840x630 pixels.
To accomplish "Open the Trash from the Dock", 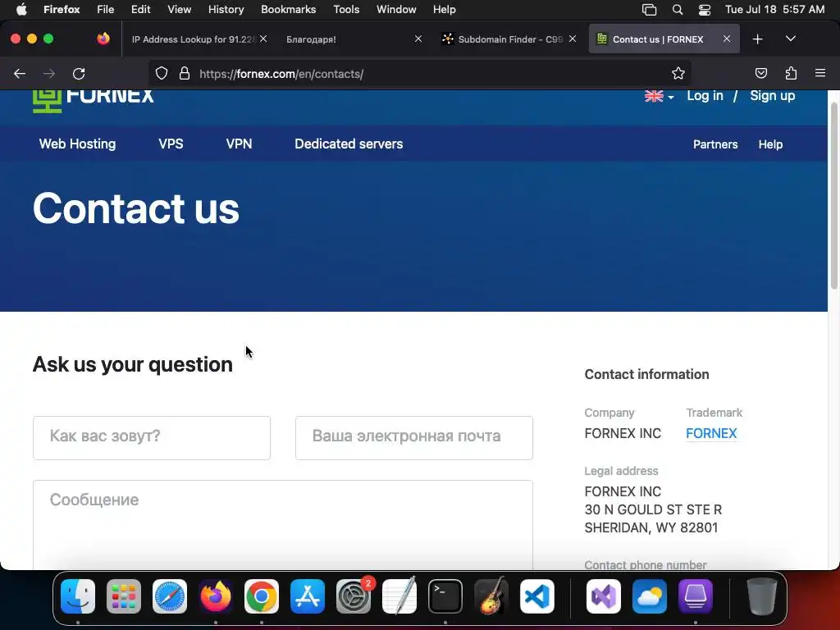I will pos(762,596).
